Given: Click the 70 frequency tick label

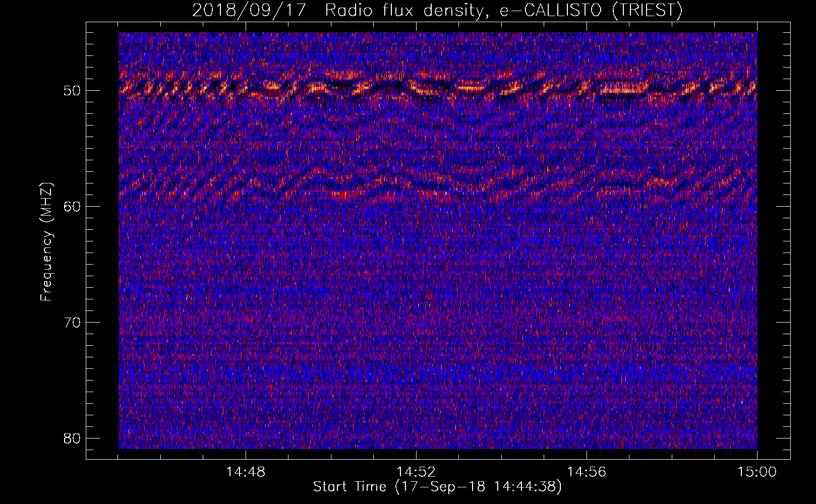Looking at the screenshot, I should (x=73, y=323).
